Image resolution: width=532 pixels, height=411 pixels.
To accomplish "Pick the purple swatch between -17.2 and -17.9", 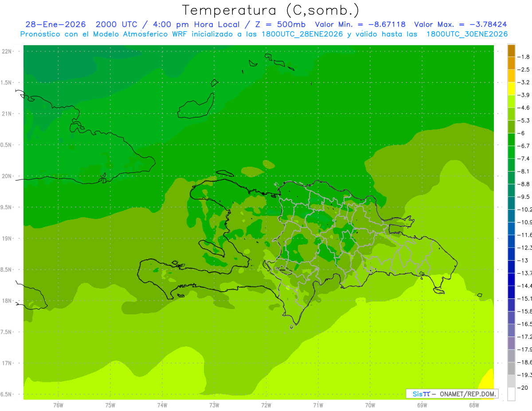I will pyautogui.click(x=511, y=343).
